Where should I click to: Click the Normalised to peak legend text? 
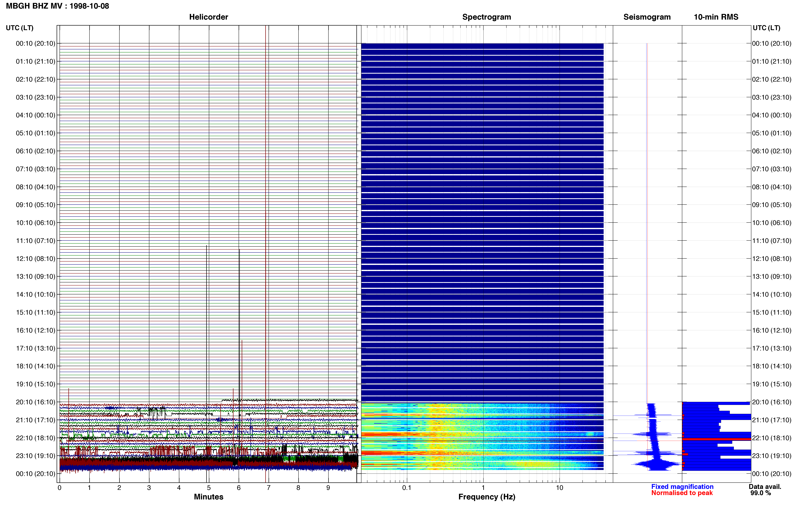682,493
